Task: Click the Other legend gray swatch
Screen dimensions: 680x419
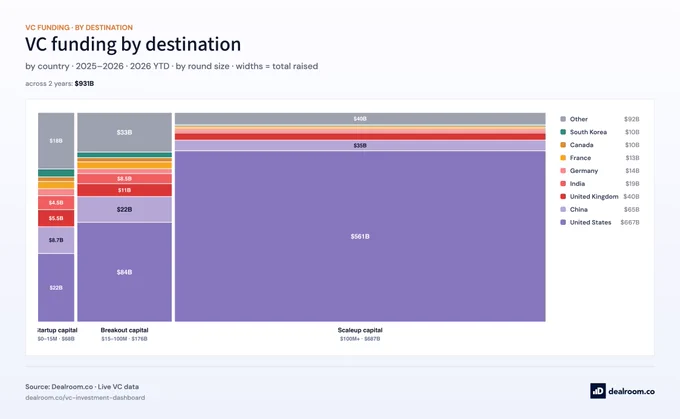Action: pyautogui.click(x=563, y=119)
